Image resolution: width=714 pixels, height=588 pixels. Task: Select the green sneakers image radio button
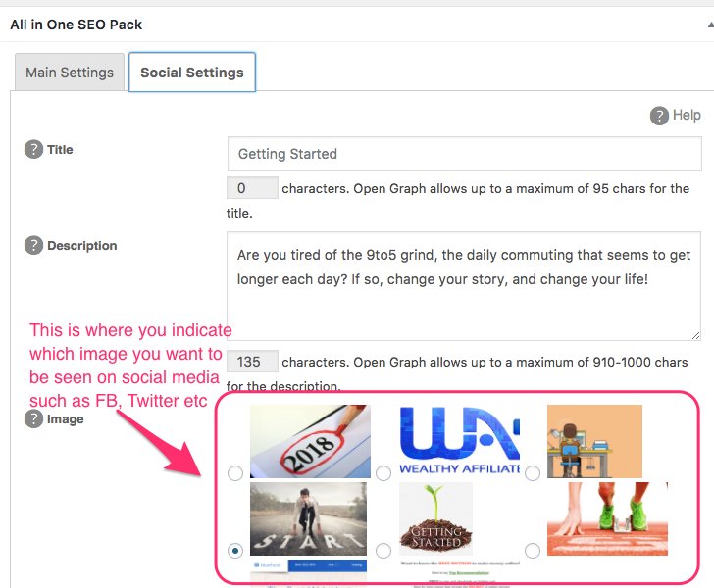(533, 551)
